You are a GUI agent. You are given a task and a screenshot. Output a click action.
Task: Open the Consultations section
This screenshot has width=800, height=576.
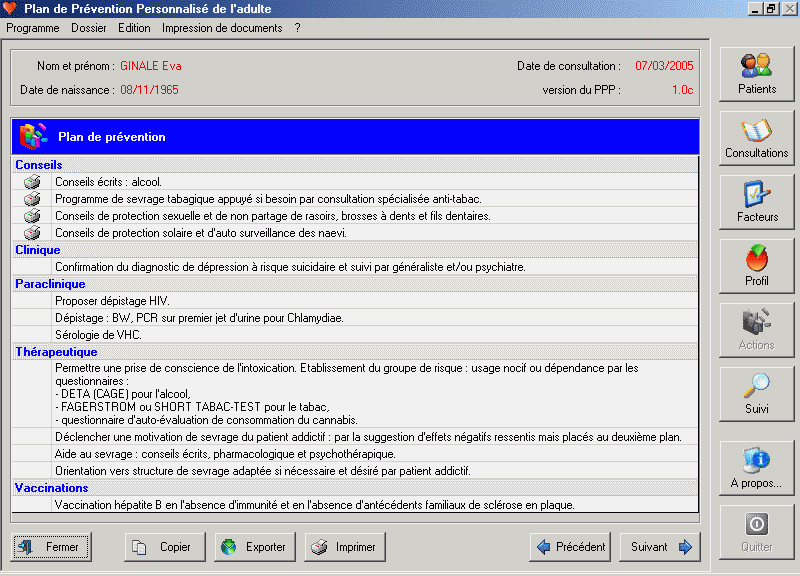click(756, 139)
